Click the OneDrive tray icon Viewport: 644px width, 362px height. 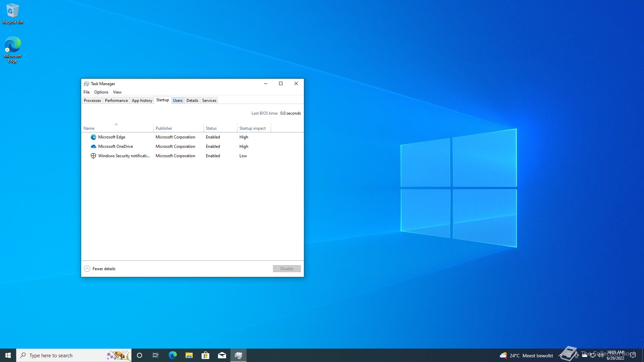pyautogui.click(x=585, y=356)
